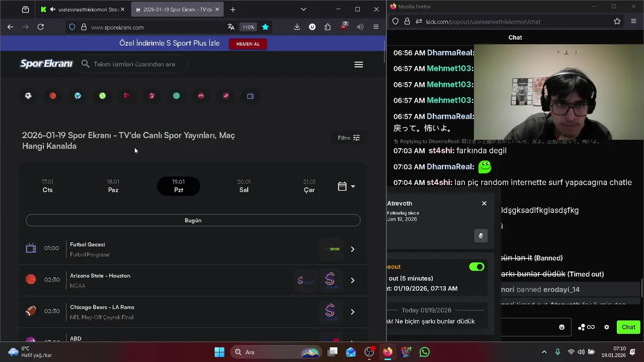Close the Atrevoth user card
This screenshot has width=644, height=362.
click(x=484, y=203)
